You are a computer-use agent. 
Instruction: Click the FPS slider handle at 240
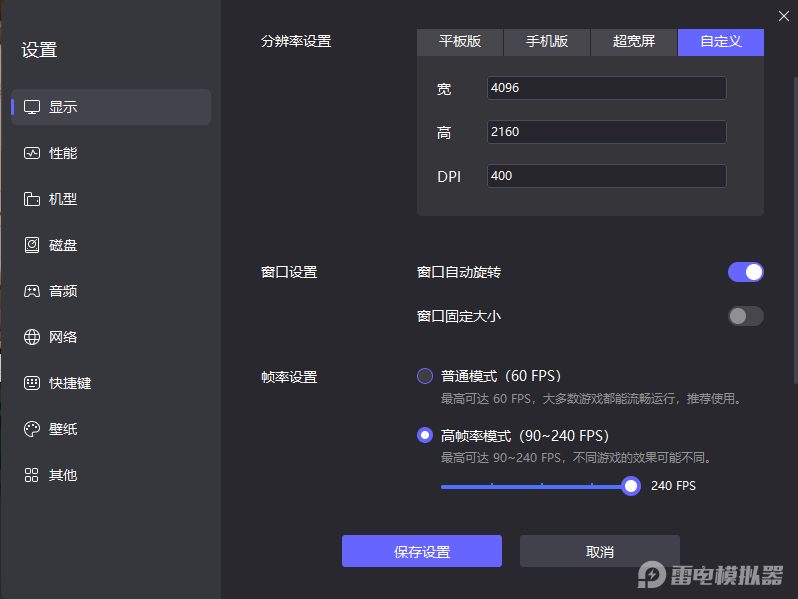[631, 486]
